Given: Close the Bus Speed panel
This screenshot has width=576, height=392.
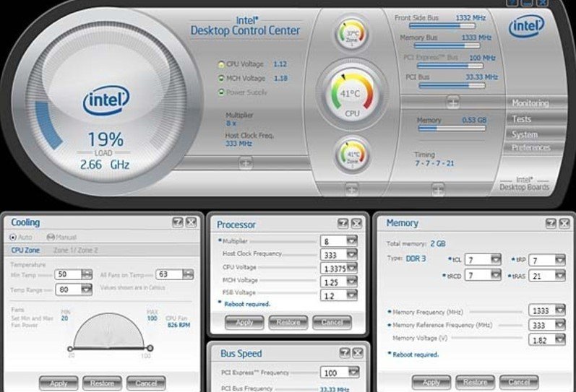Looking at the screenshot, I should [x=358, y=353].
